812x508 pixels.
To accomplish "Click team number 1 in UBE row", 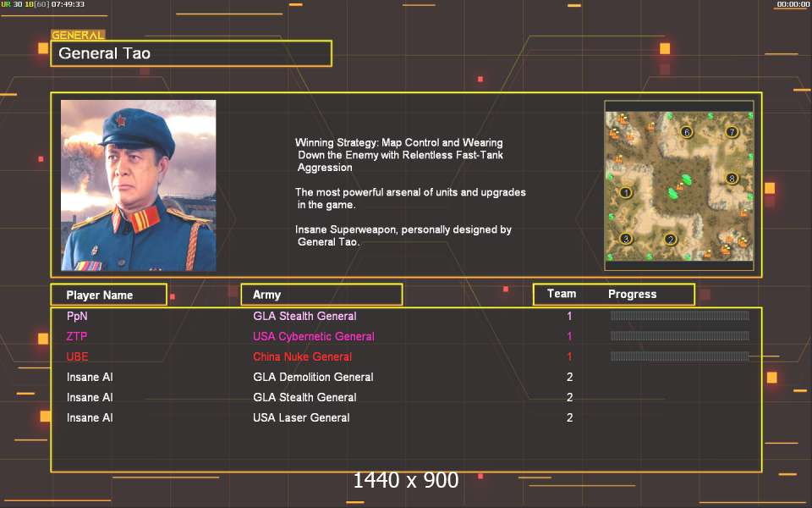I will 569,356.
